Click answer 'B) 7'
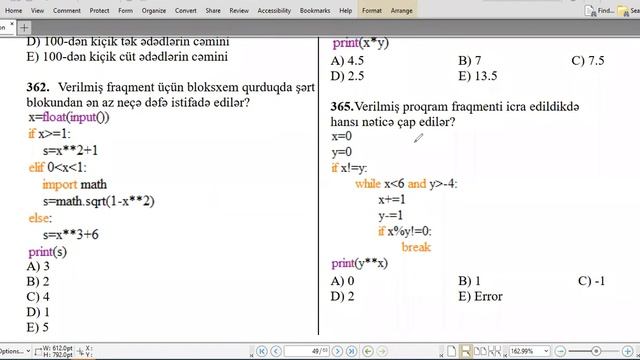 (x=469, y=61)
